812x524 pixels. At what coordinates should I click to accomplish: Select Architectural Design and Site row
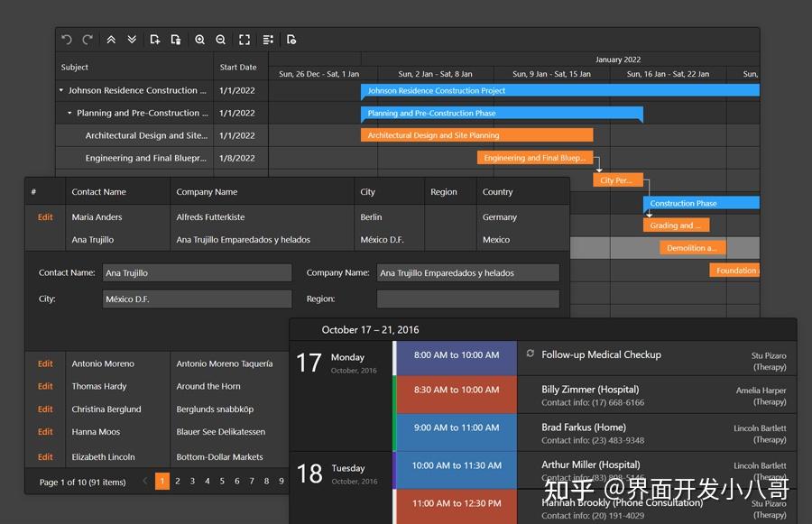[x=161, y=135]
